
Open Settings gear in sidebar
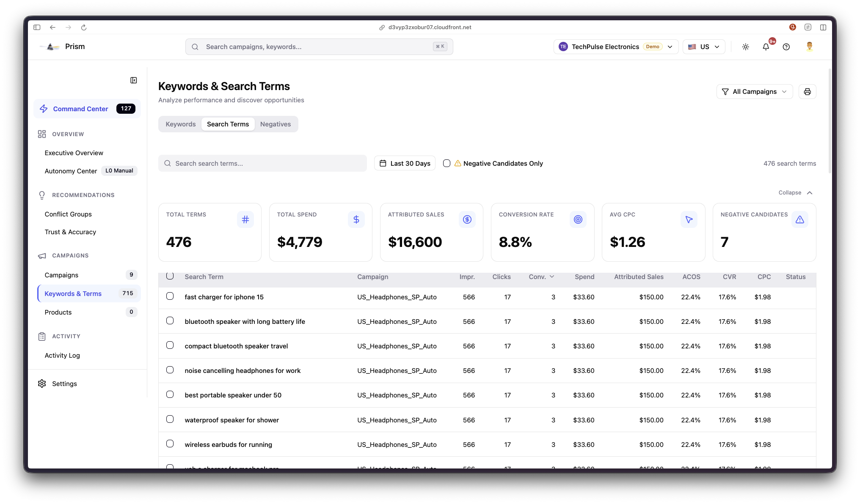pyautogui.click(x=42, y=383)
